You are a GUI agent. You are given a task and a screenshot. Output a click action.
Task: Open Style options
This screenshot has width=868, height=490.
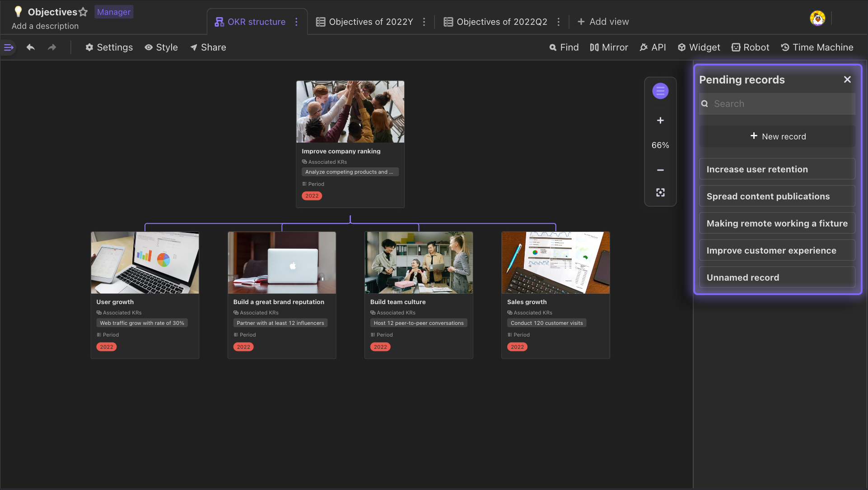[x=161, y=47]
